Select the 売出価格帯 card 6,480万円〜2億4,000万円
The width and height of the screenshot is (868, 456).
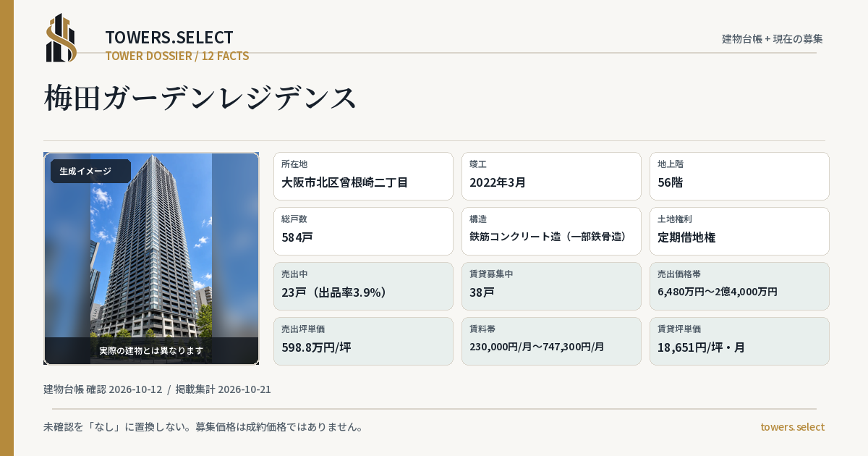[739, 286]
